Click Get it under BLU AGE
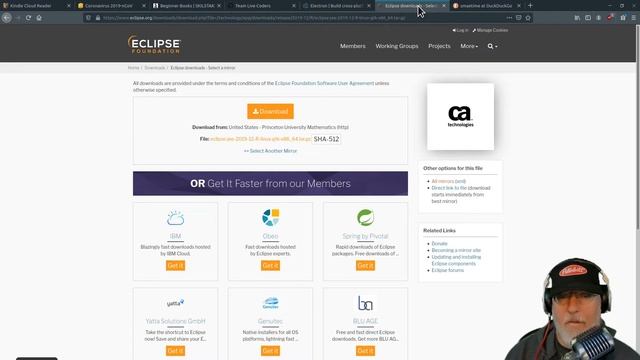Viewport: 640px width, 360px height. coord(365,351)
